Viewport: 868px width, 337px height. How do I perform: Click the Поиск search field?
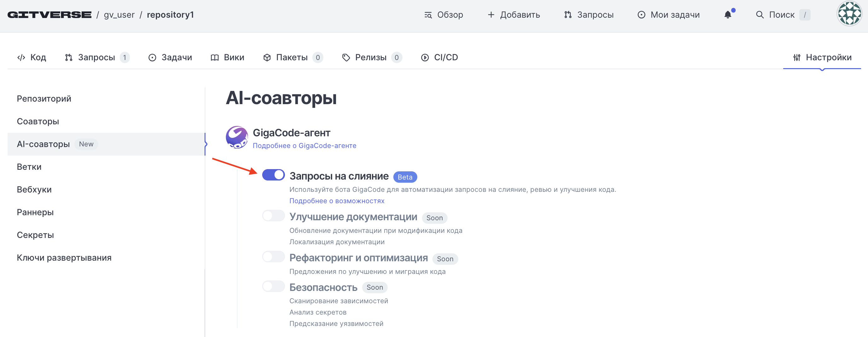point(783,15)
